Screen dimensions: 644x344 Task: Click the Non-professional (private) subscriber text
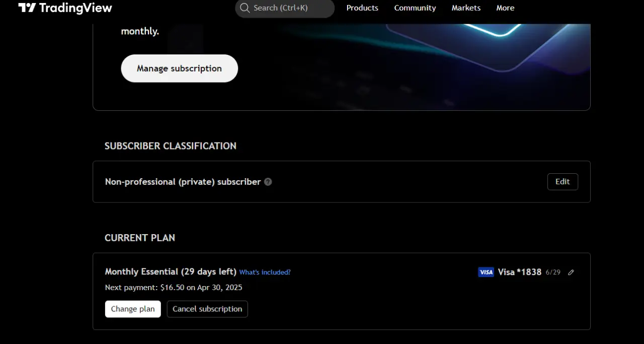(183, 182)
